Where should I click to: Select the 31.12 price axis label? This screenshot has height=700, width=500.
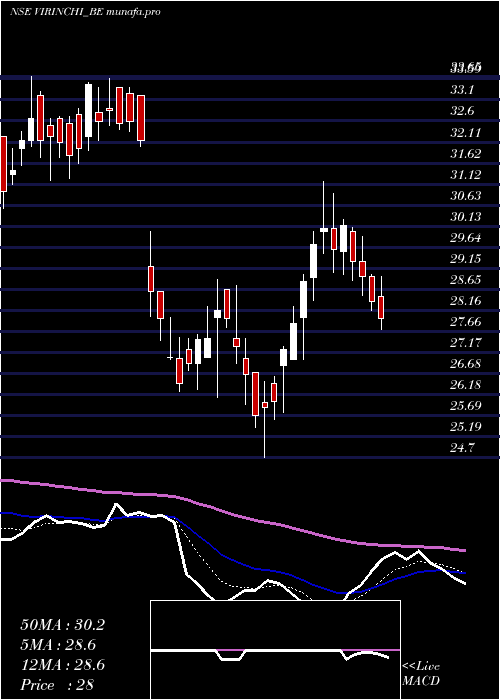point(466,175)
